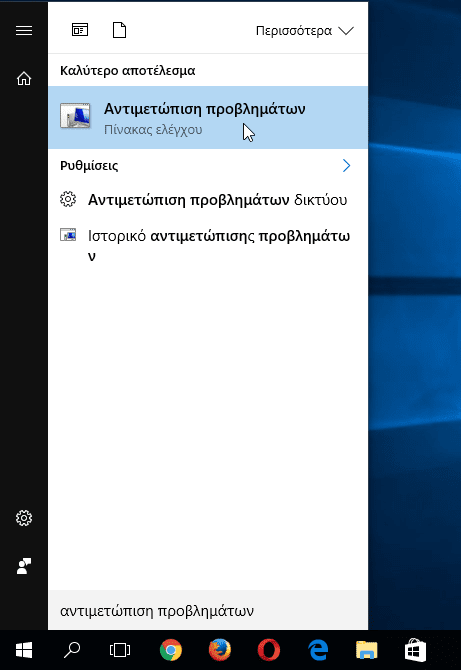The width and height of the screenshot is (461, 670).
Task: Go to the Home icon in sidebar
Action: tap(24, 79)
